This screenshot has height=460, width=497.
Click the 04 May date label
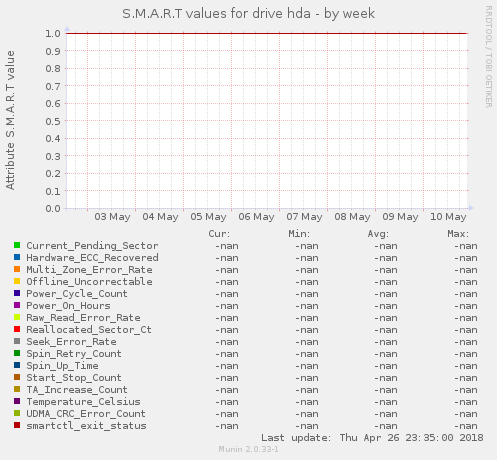[x=160, y=217]
